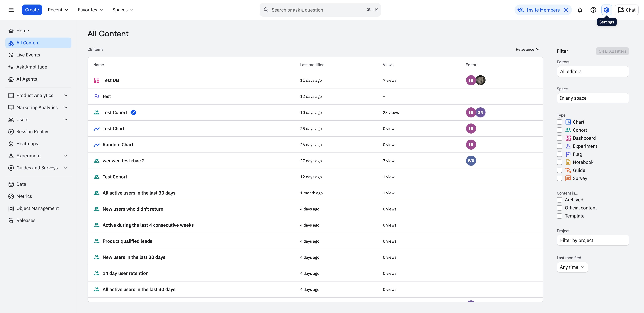Dismiss the Invite Members banner
This screenshot has width=644, height=313.
click(566, 10)
